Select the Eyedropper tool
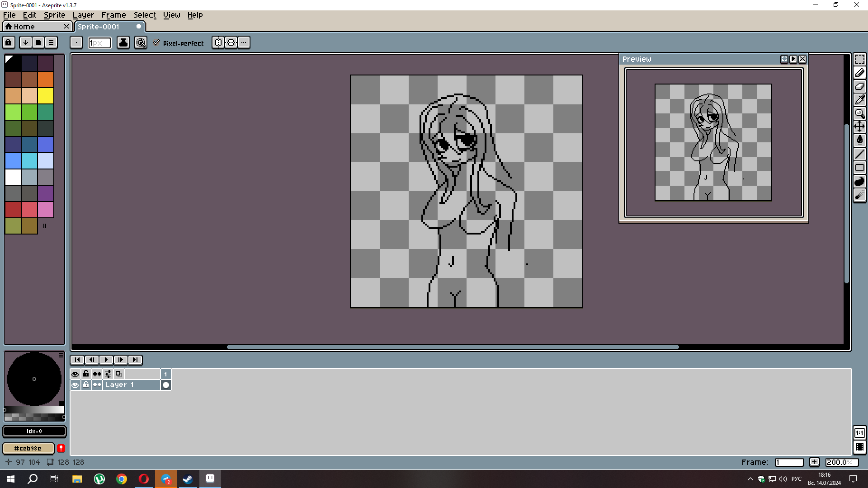 (859, 99)
